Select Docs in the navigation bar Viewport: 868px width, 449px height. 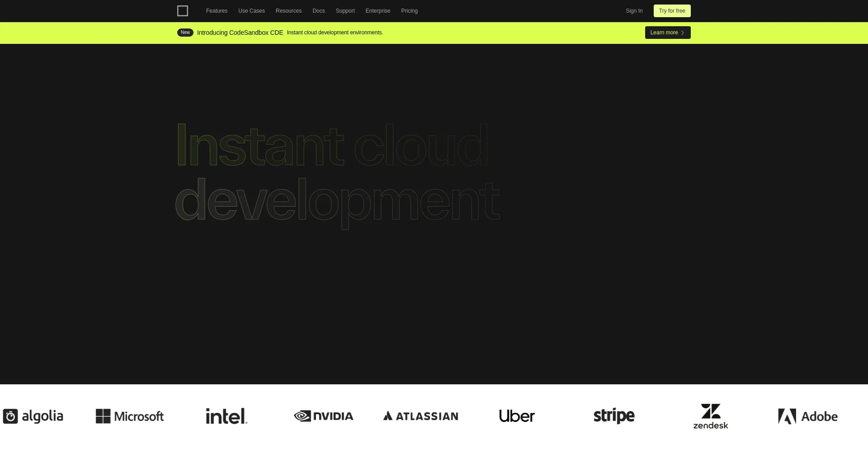point(318,10)
